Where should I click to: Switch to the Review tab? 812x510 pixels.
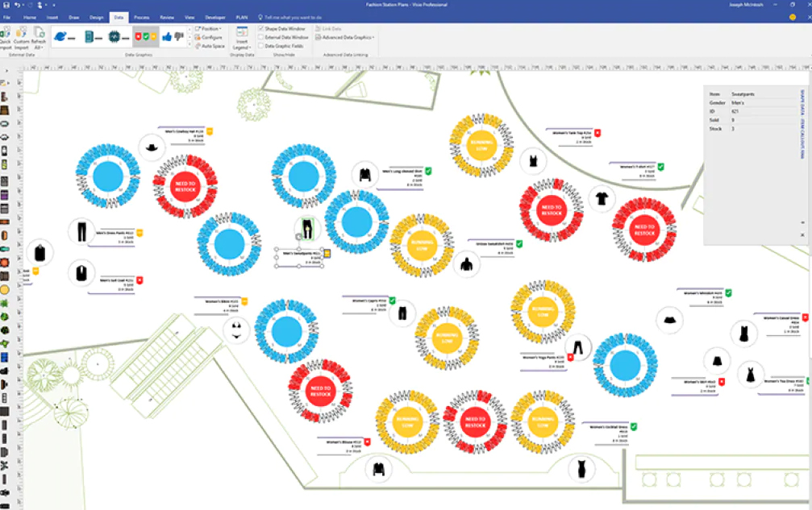pos(167,17)
